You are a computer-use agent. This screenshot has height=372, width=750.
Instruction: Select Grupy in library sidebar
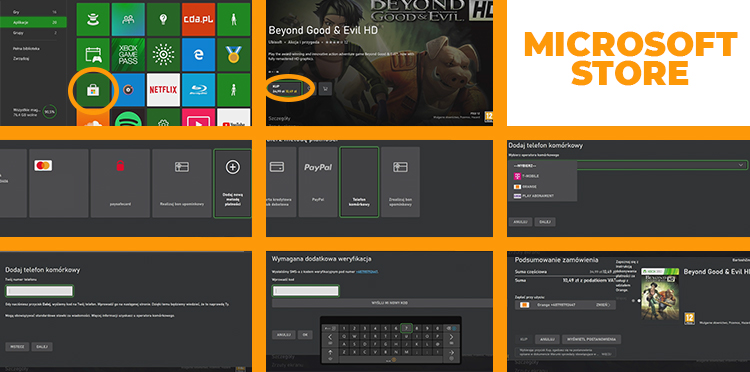click(x=33, y=33)
